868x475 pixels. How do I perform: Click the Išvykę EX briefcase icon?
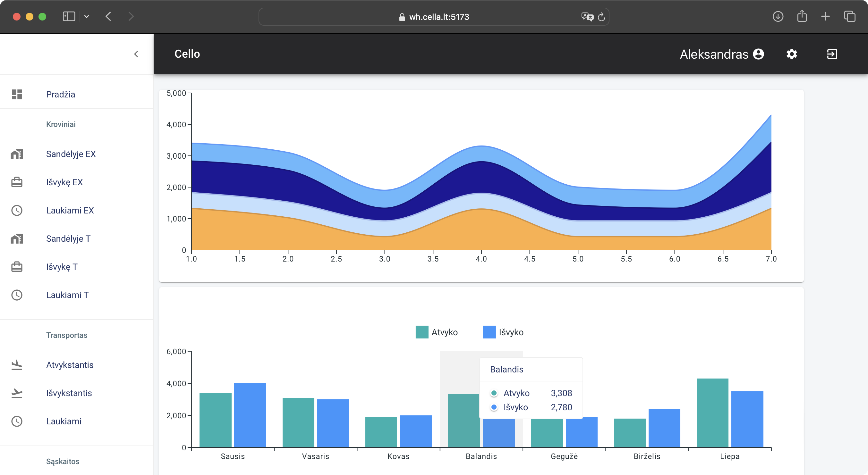pyautogui.click(x=16, y=182)
